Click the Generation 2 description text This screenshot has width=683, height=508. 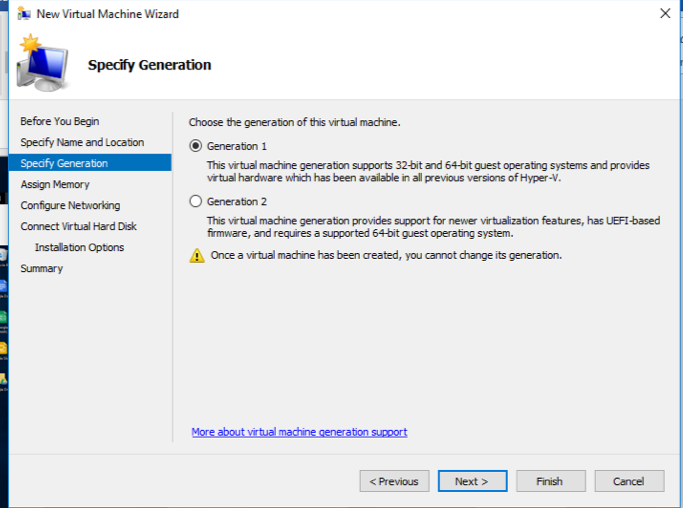(433, 227)
